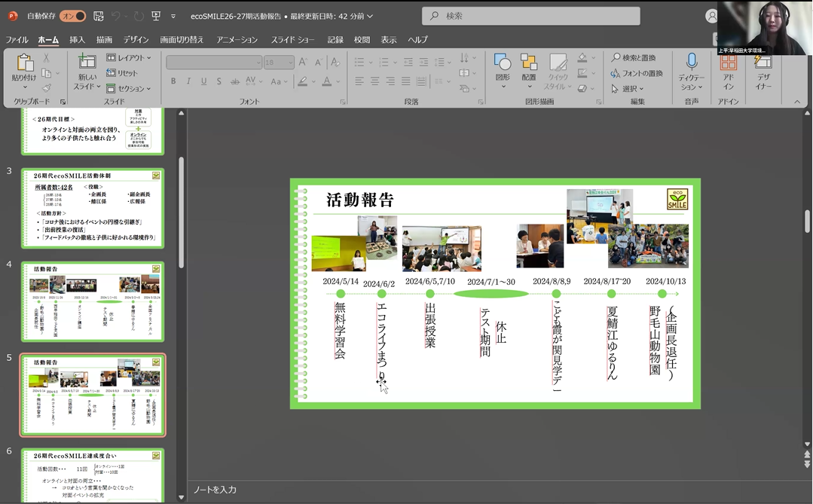Select the Format Painter brush icon
This screenshot has height=504, width=813.
(x=46, y=88)
